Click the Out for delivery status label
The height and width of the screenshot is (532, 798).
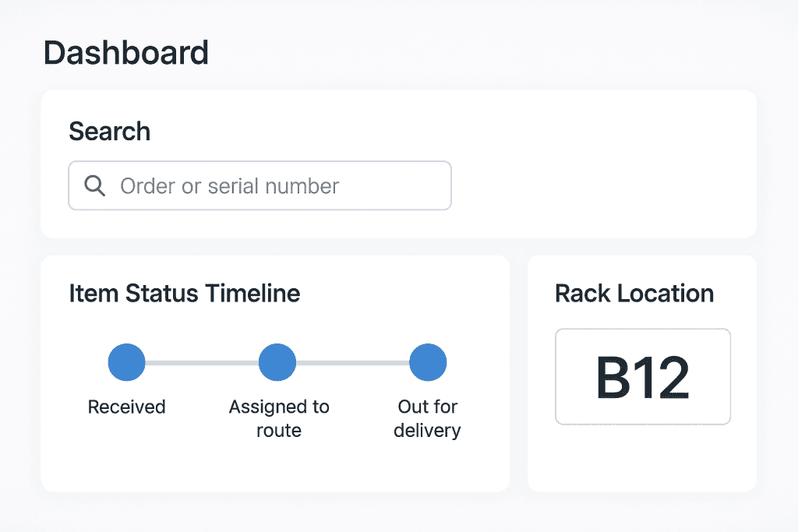coord(427,418)
